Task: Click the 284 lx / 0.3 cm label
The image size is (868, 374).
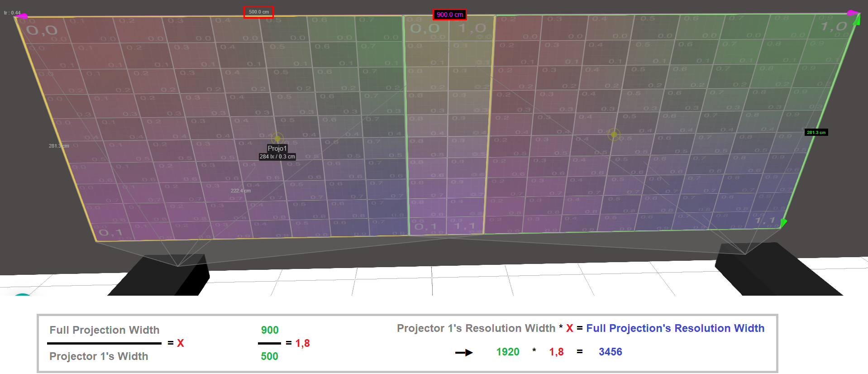Action: pyautogui.click(x=277, y=157)
